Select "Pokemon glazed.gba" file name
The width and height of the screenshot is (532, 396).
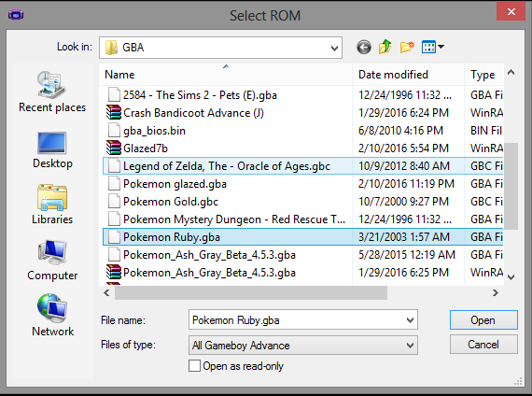175,184
